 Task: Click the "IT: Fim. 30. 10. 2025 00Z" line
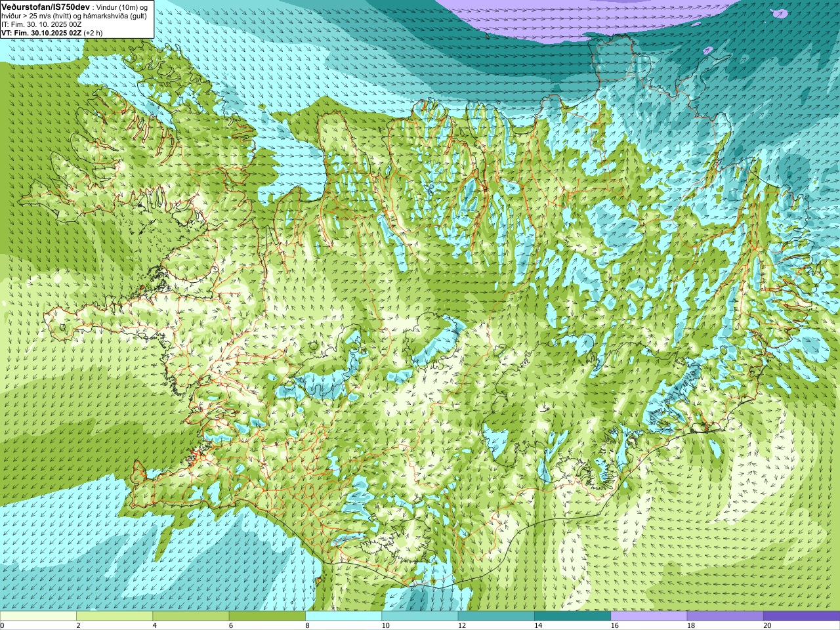pyautogui.click(x=41, y=24)
